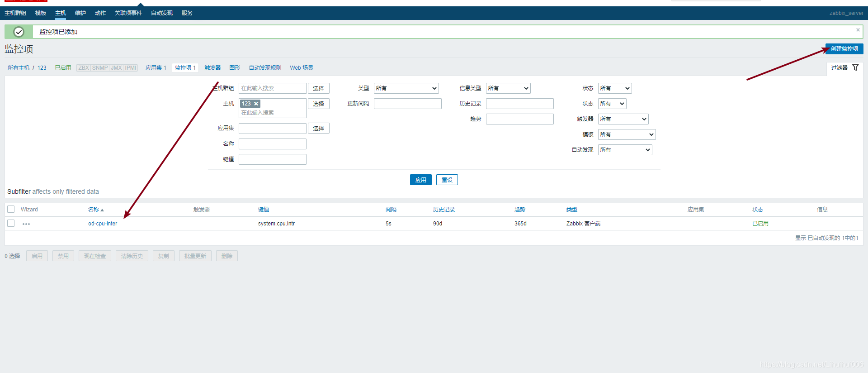The image size is (868, 373).
Task: Switch to the 图形 tab
Action: click(x=235, y=68)
